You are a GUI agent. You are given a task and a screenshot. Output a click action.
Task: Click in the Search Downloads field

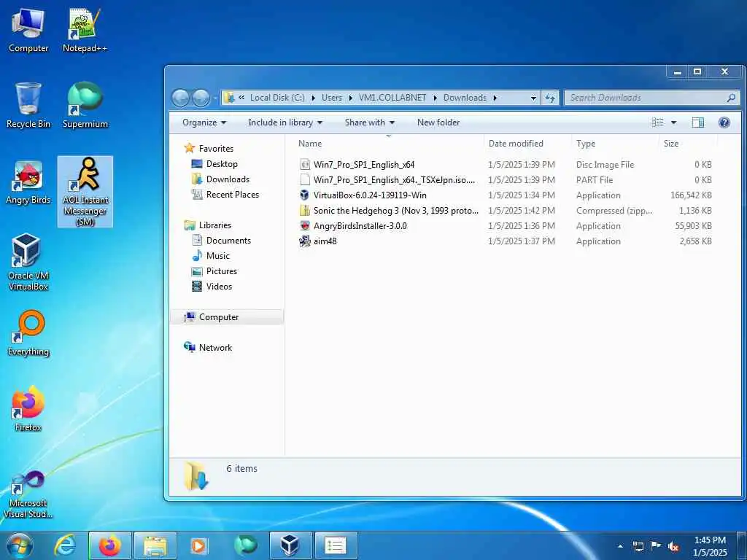[x=651, y=98]
